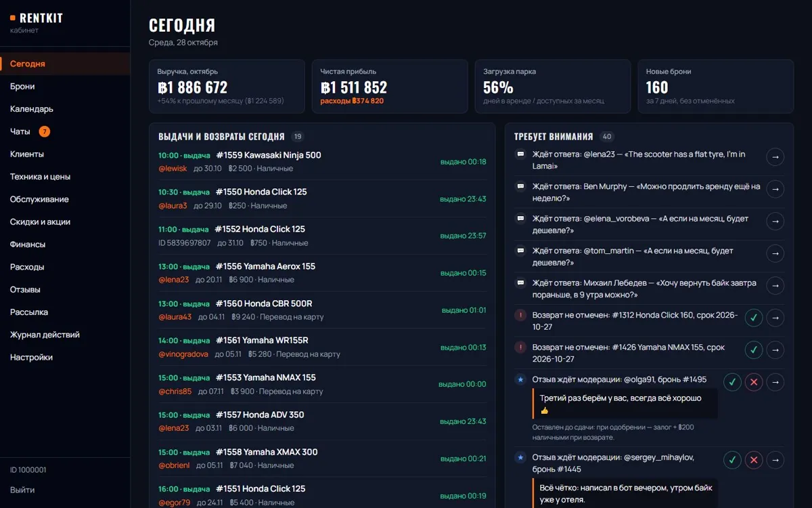Open the Новые брони card
This screenshot has height=508, width=812.
(x=716, y=86)
